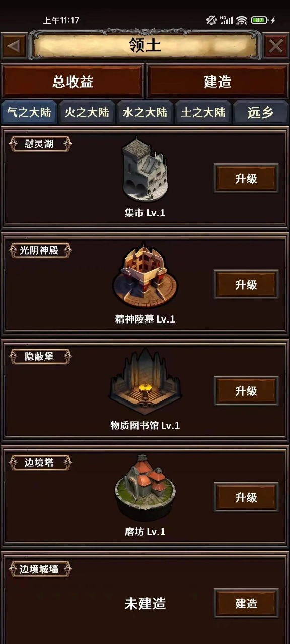Build on the 边境城墙 plot
Viewport: 290px width, 644px height.
pyautogui.click(x=246, y=603)
